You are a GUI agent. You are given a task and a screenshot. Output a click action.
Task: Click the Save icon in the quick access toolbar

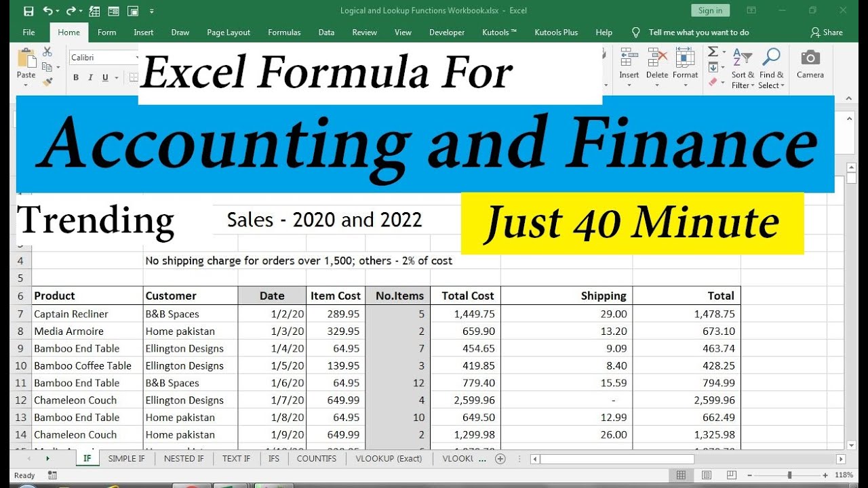pyautogui.click(x=28, y=11)
